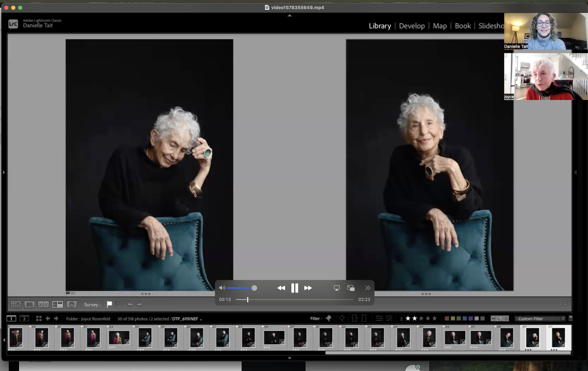
Task: Toggle rejected-flag filter in Filter bar
Action: [x=342, y=318]
